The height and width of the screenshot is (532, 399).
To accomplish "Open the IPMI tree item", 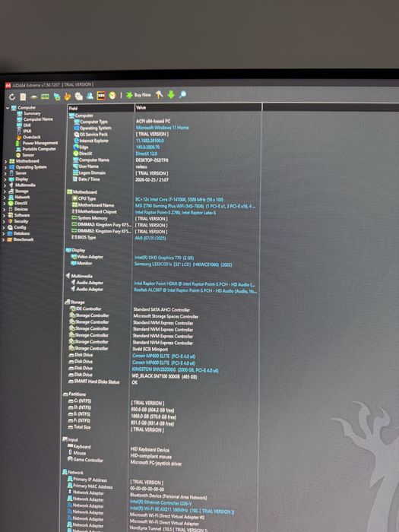I will (27, 131).
